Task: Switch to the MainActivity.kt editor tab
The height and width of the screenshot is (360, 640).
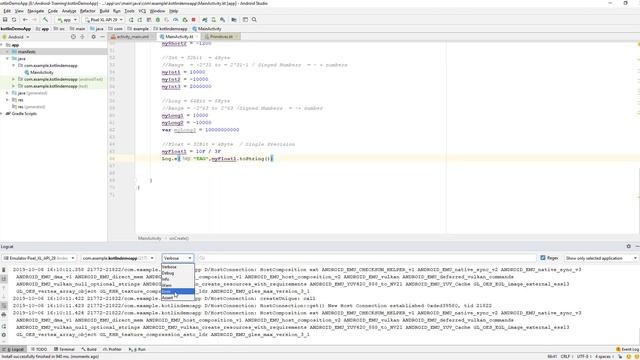Action: pyautogui.click(x=178, y=37)
